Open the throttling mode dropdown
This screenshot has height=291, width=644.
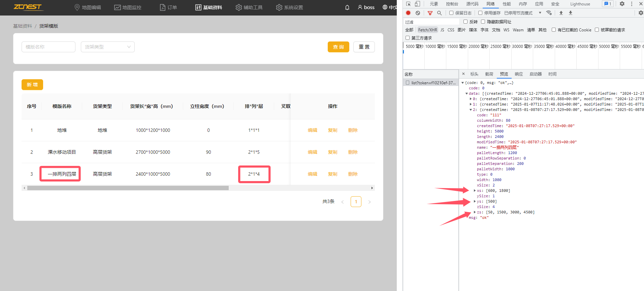tap(523, 13)
